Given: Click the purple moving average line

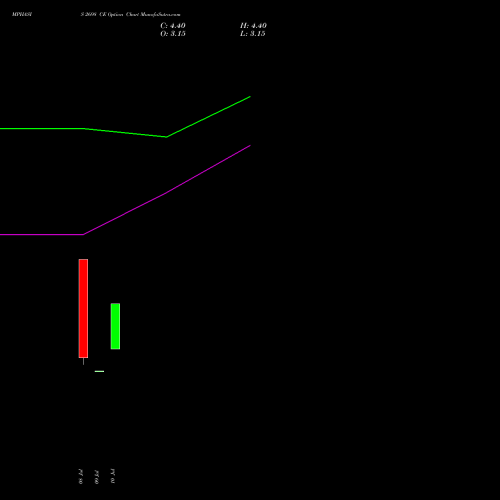Looking at the screenshot, I should click(167, 192).
